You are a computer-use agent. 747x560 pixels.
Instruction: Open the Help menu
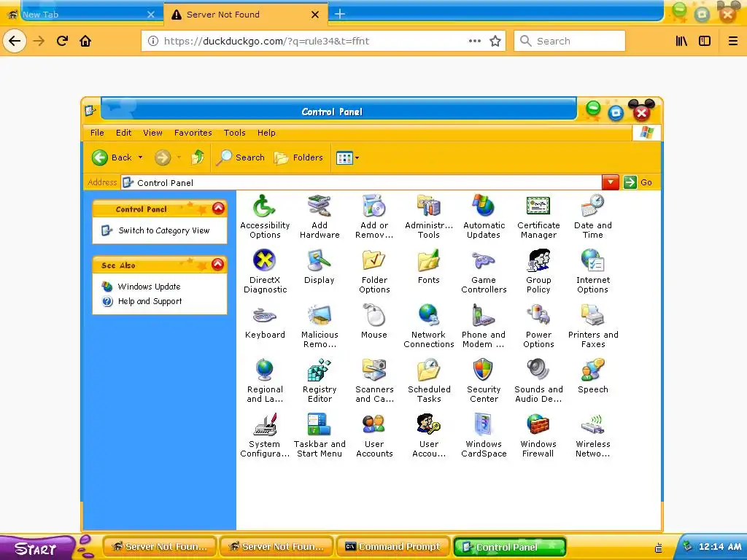pyautogui.click(x=266, y=133)
